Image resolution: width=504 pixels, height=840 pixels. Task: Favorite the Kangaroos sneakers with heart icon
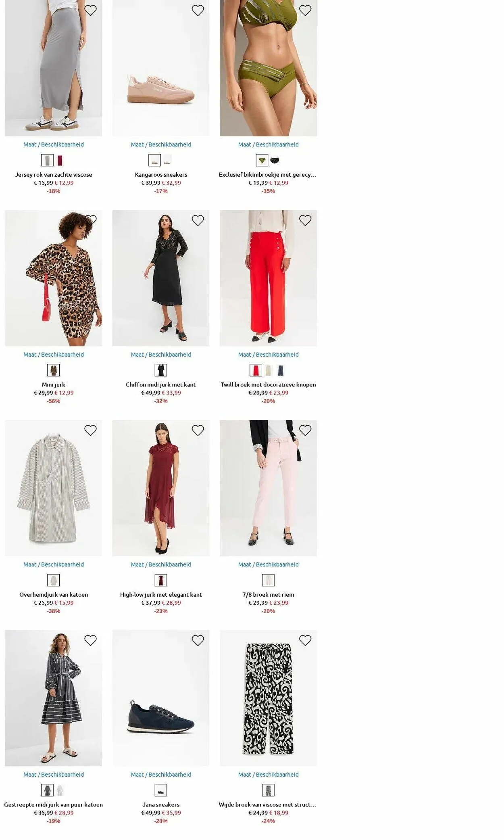click(x=198, y=10)
